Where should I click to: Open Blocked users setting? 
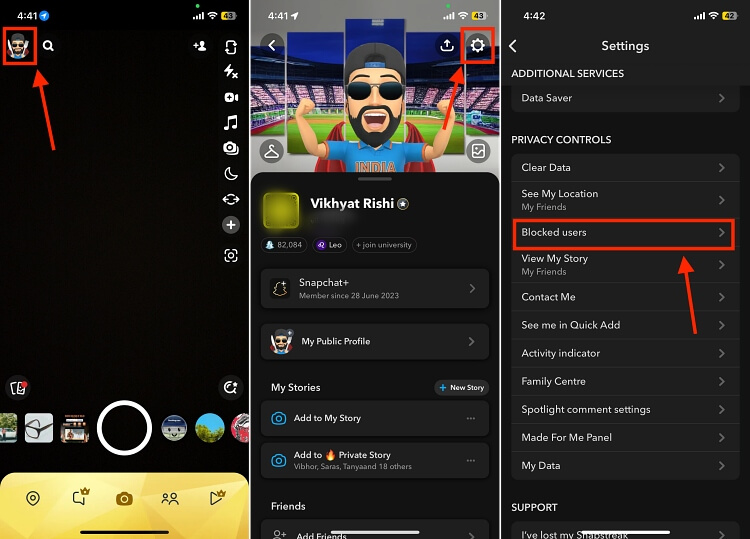pos(625,233)
